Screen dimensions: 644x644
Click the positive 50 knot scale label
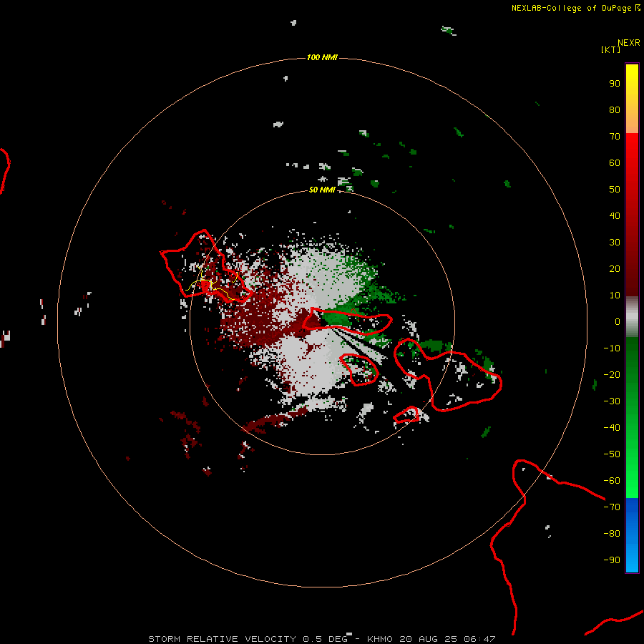coord(615,190)
